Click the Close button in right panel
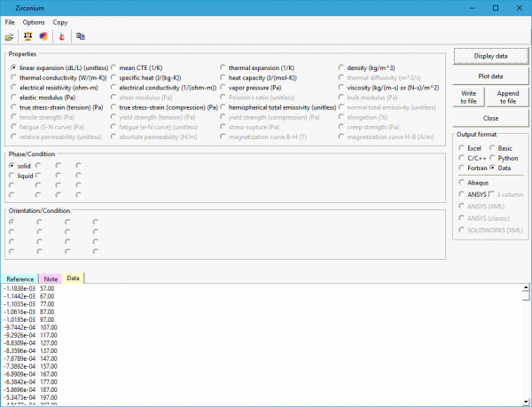The image size is (532, 407). point(490,118)
